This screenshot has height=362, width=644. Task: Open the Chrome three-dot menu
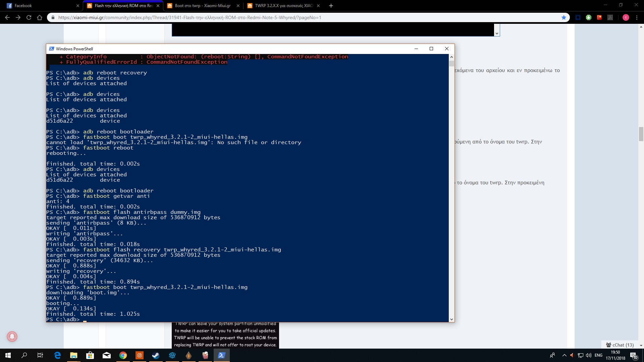pyautogui.click(x=637, y=17)
